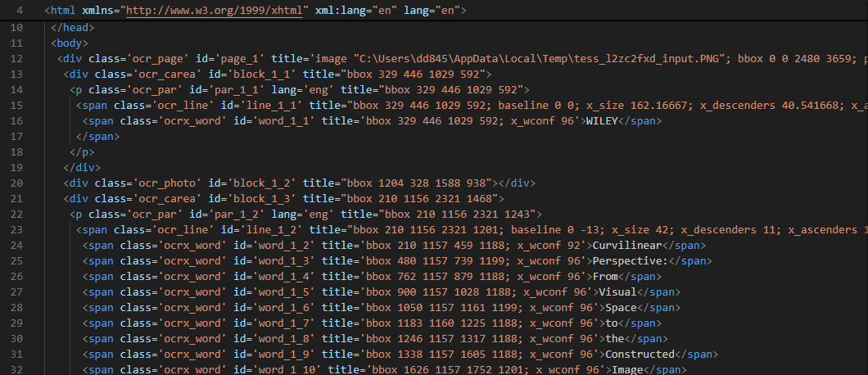Viewport: 868px width, 375px height.
Task: Place cursor on the word Perspective:
Action: click(631, 261)
